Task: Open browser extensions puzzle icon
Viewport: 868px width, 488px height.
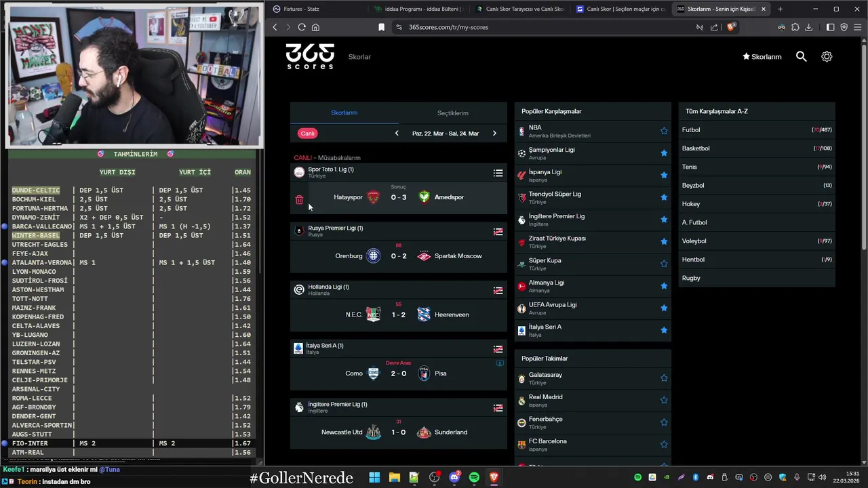Action: pyautogui.click(x=795, y=27)
